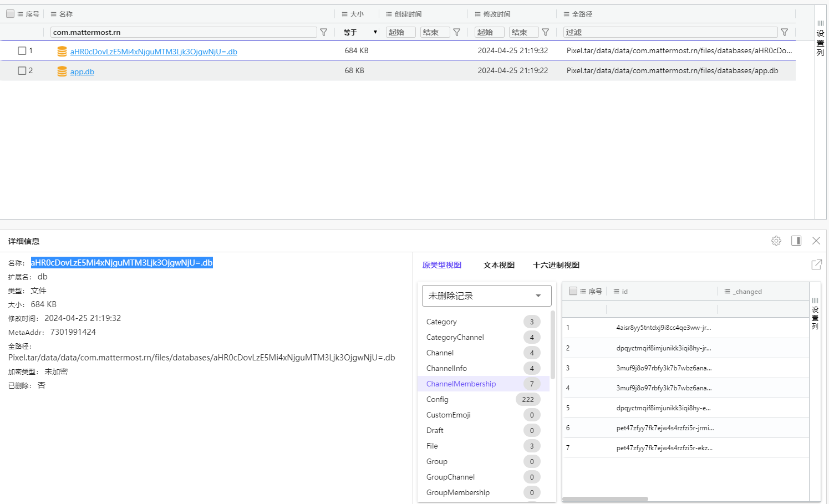Click the filter funnel icon for creation time
Viewport: 829px width, 504px height.
tap(457, 32)
